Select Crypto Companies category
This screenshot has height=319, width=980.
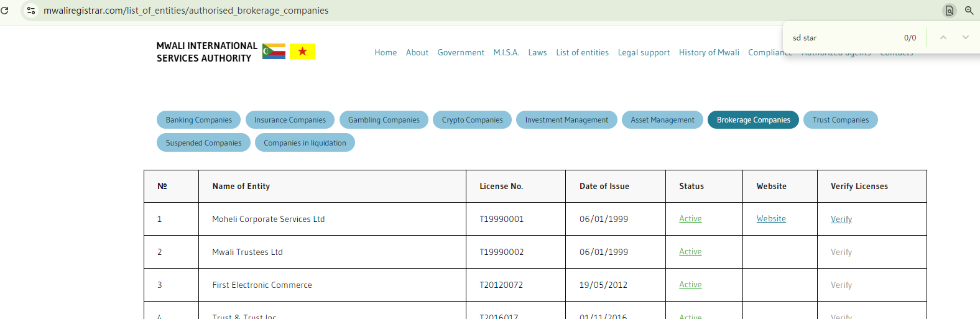tap(473, 120)
